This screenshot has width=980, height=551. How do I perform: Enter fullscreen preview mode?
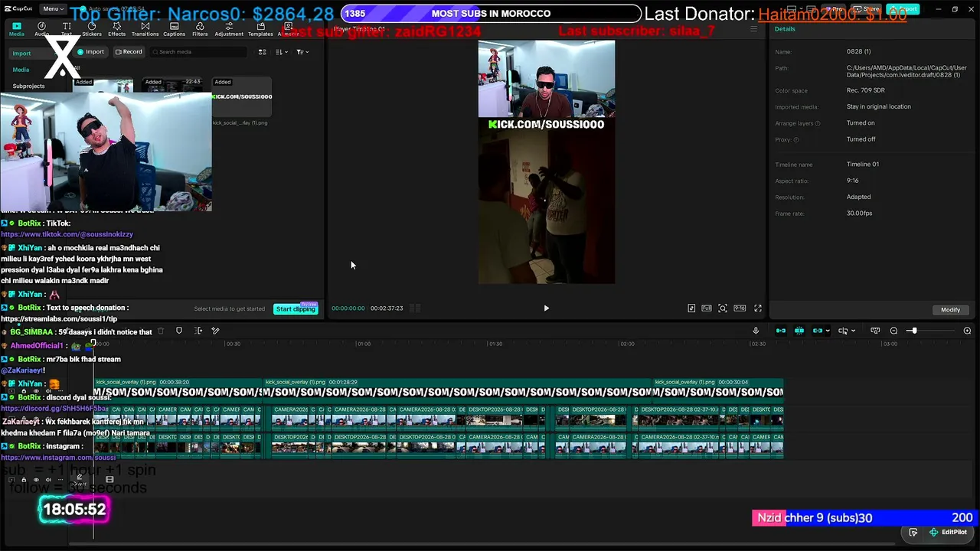[x=758, y=308]
